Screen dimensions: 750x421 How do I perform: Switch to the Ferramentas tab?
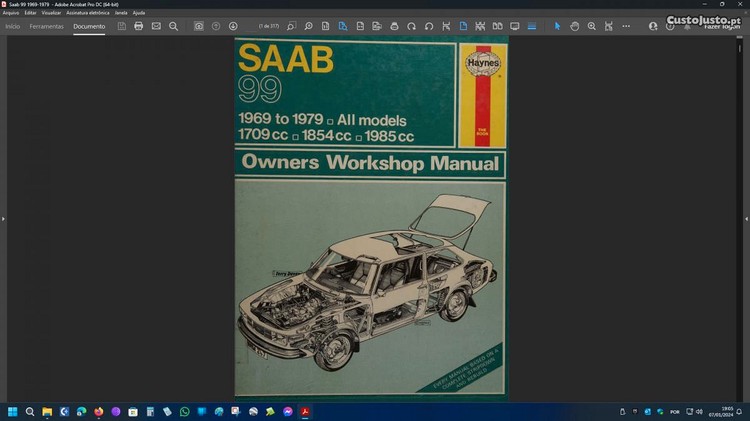coord(46,26)
